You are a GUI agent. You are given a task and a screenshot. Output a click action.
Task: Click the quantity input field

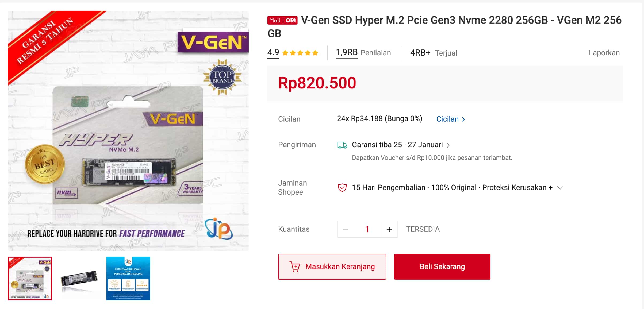click(x=367, y=229)
